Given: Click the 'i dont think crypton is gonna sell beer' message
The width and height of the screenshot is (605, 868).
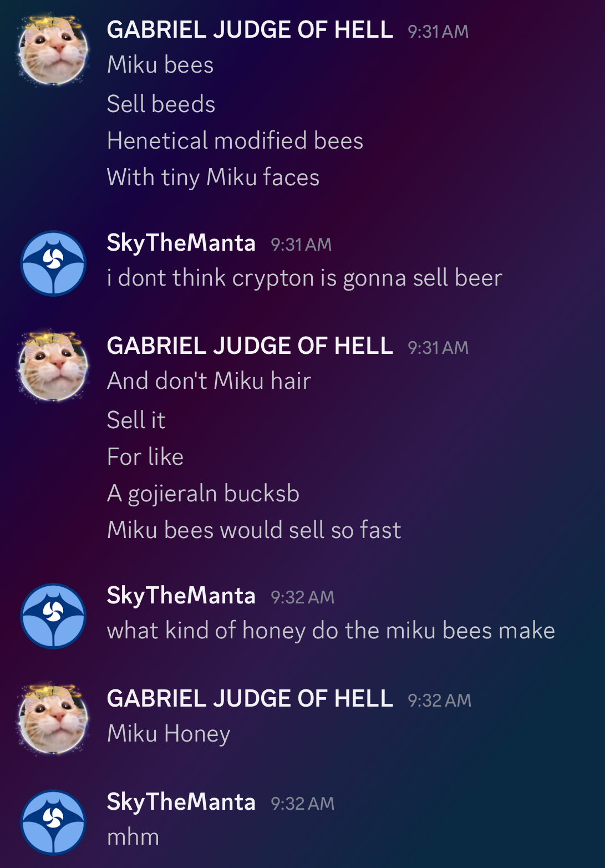Looking at the screenshot, I should pyautogui.click(x=304, y=278).
